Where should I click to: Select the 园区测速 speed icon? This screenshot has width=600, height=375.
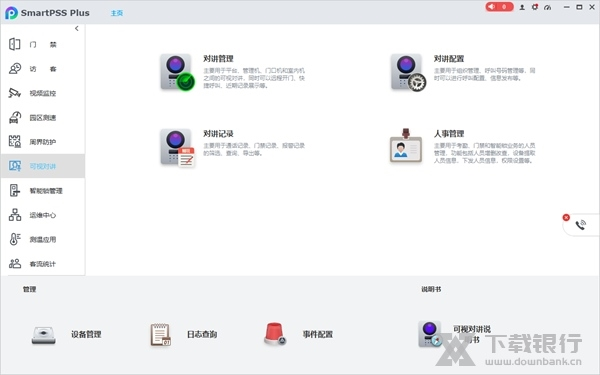[15, 117]
